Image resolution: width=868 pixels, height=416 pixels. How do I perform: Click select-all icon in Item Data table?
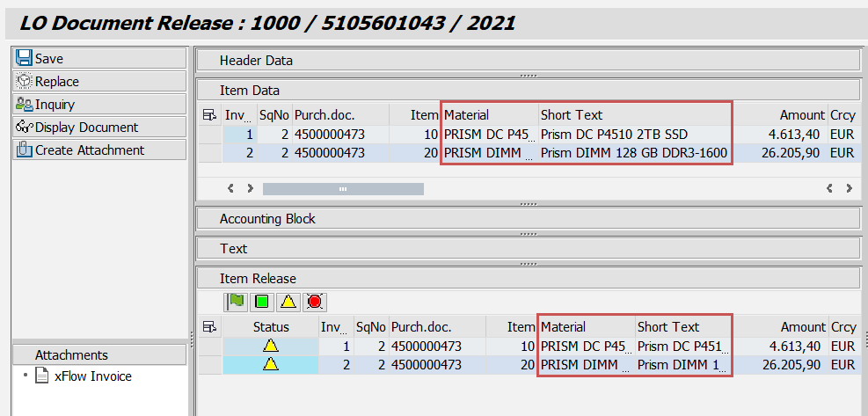(209, 115)
